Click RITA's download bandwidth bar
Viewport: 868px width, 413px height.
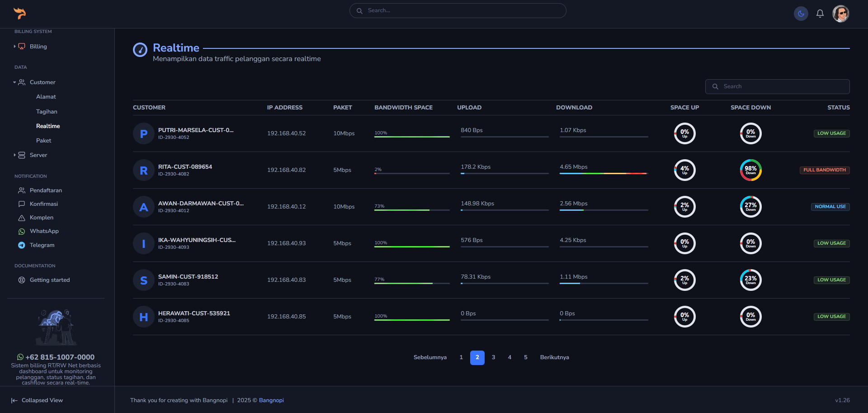pyautogui.click(x=604, y=173)
